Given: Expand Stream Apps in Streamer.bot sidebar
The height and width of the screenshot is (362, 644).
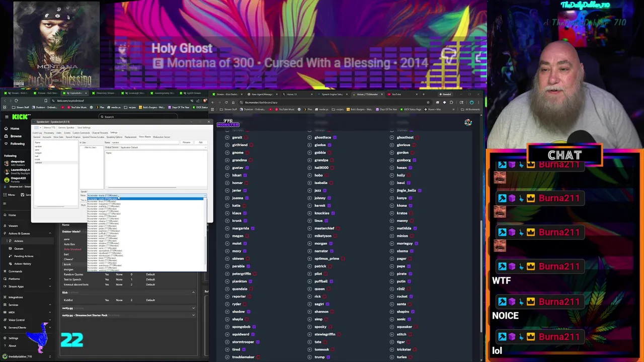Looking at the screenshot, I should point(49,286).
